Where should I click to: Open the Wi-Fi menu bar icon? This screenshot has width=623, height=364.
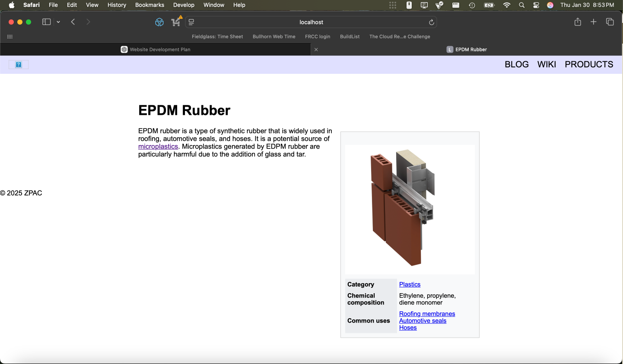[x=507, y=5]
